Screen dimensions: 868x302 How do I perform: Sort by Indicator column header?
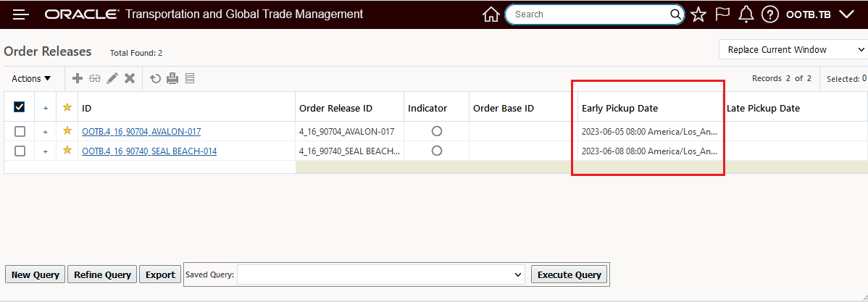427,109
